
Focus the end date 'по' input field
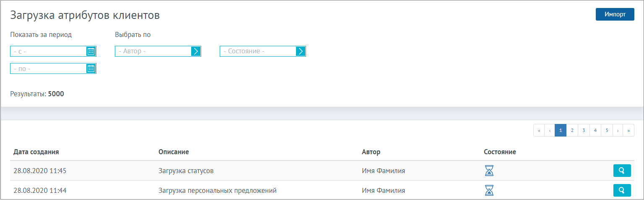coord(49,68)
